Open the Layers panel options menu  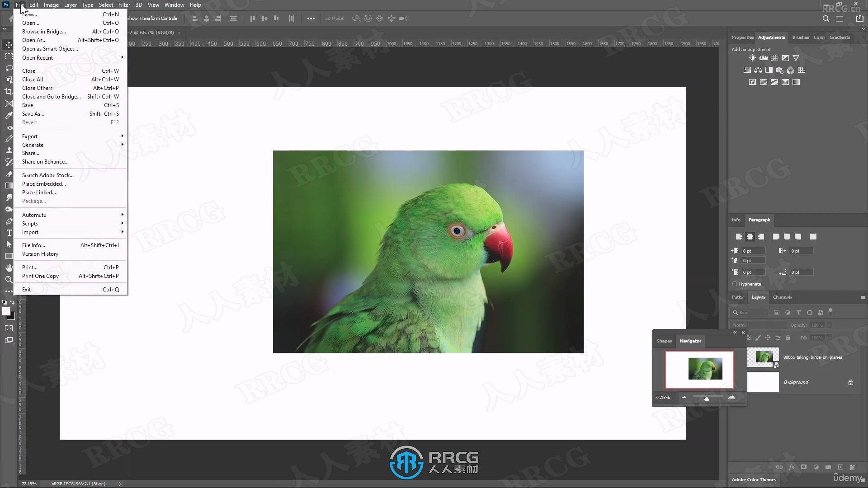863,297
